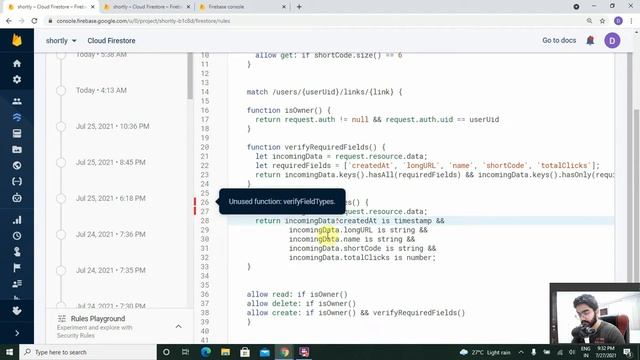Open Windows Start menu
Viewport: 640px width, 360px height.
(x=9, y=352)
